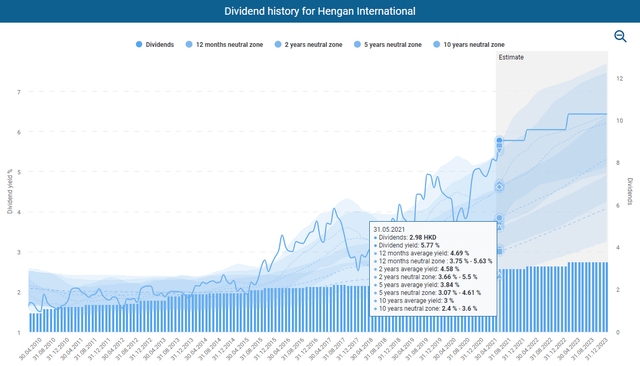Click the 31.12.2015 x-axis date label

pos(264,348)
